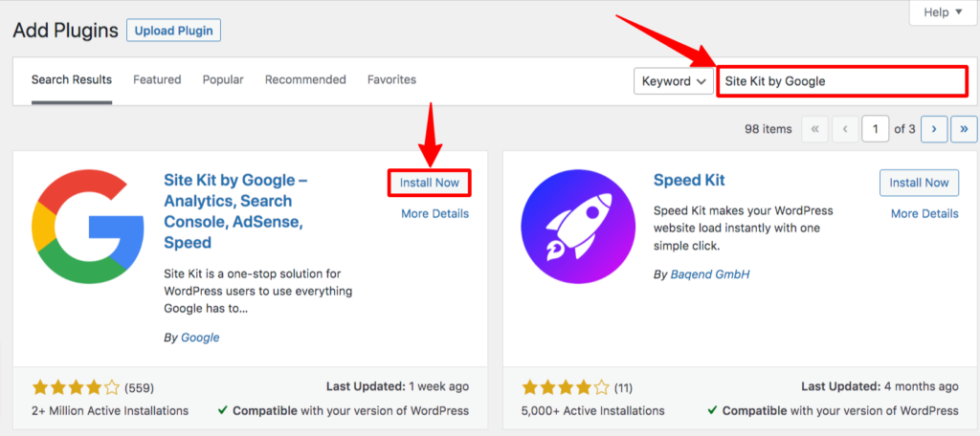Click the Site Kit star rating

pos(76,388)
